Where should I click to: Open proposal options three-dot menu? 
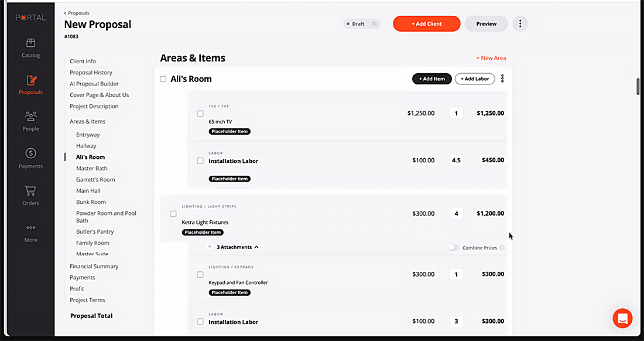(x=520, y=24)
